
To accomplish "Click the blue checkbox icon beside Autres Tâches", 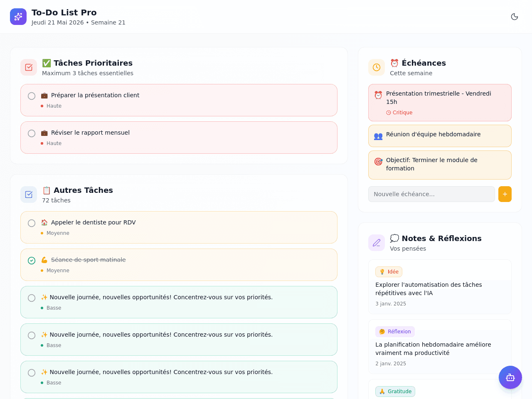I will click(29, 195).
